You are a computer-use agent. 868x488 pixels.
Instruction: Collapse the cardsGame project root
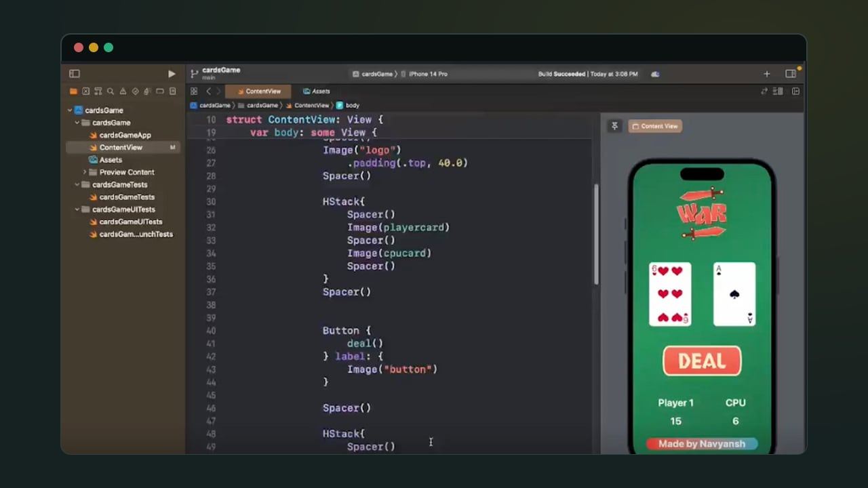point(69,110)
